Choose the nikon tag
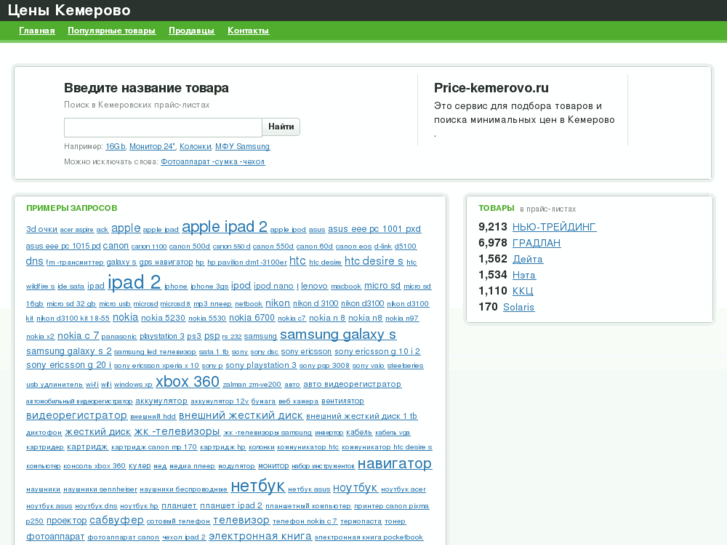 click(x=278, y=303)
